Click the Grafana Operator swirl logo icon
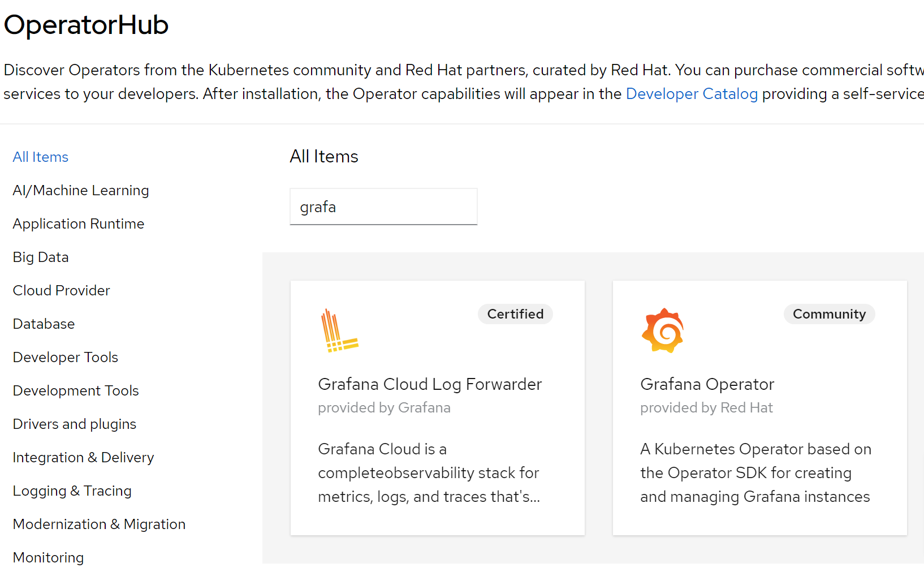 click(x=663, y=331)
